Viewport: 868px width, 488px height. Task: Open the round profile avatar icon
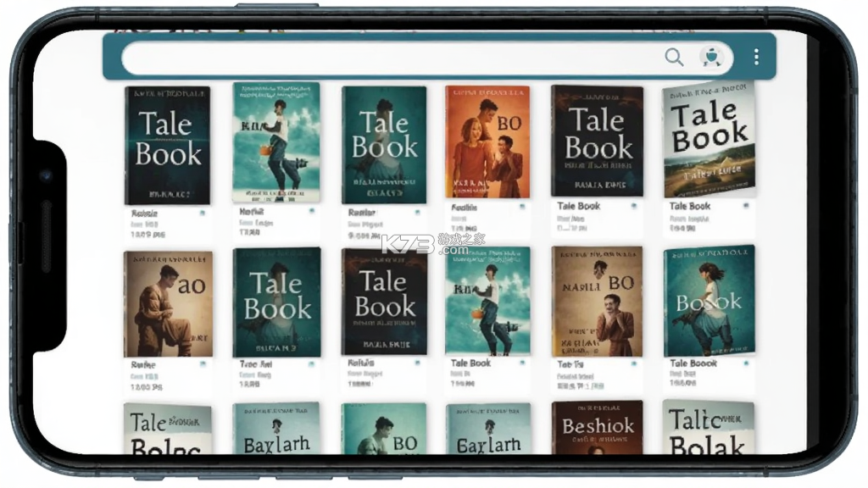coord(712,57)
